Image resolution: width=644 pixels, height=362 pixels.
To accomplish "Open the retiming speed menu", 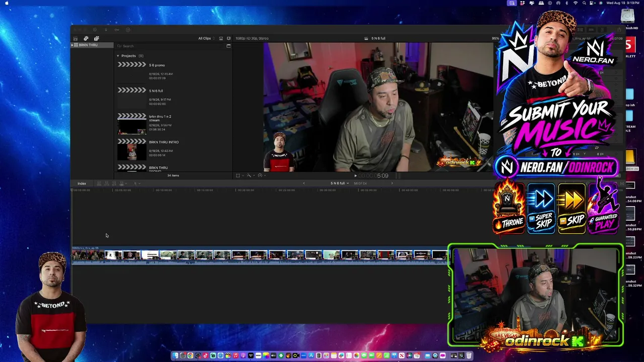I will coord(261,175).
